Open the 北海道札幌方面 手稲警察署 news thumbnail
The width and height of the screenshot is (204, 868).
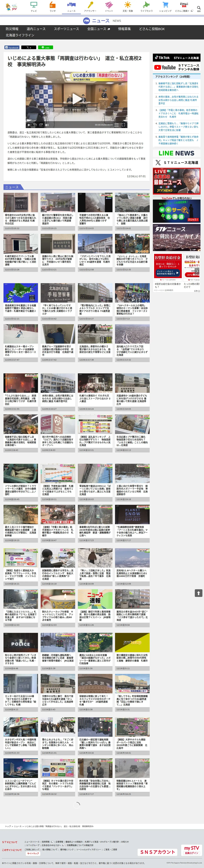tap(58, 293)
